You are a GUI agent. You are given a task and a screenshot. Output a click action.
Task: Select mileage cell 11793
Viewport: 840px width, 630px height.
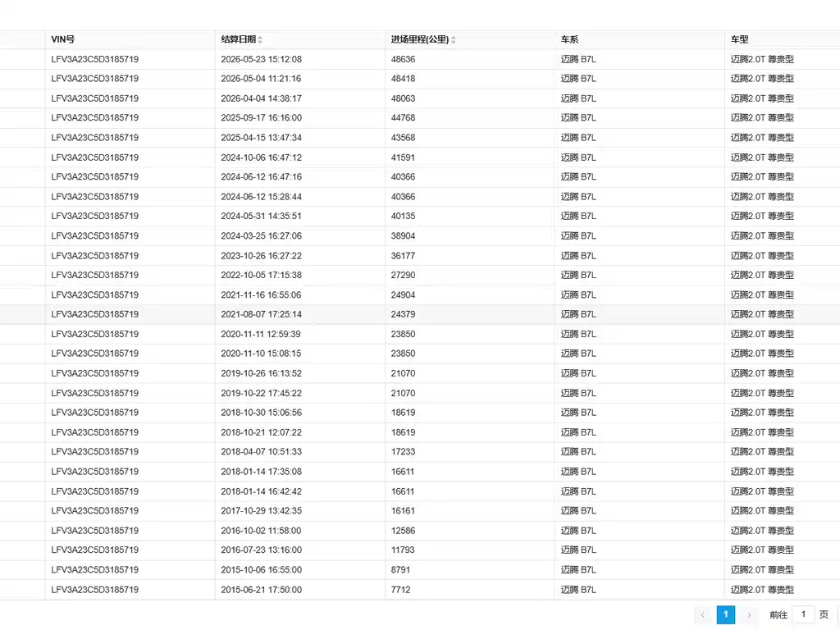(403, 550)
